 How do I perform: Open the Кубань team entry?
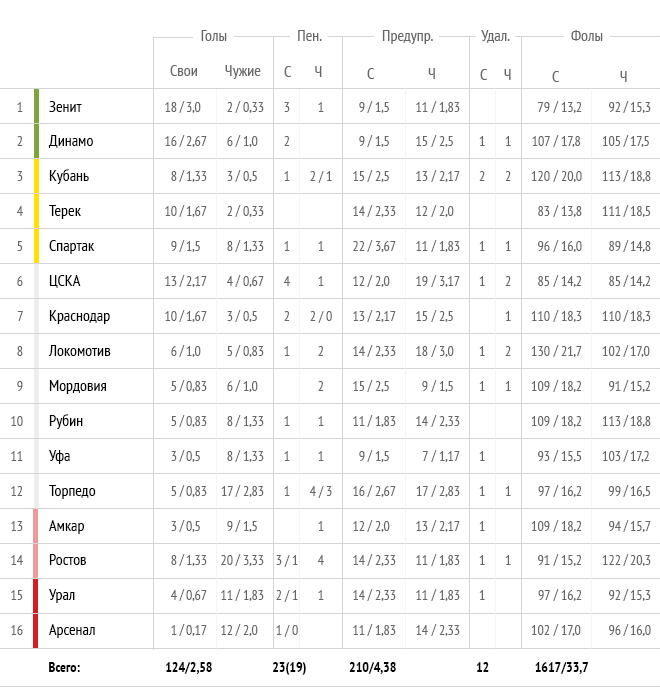coord(69,176)
